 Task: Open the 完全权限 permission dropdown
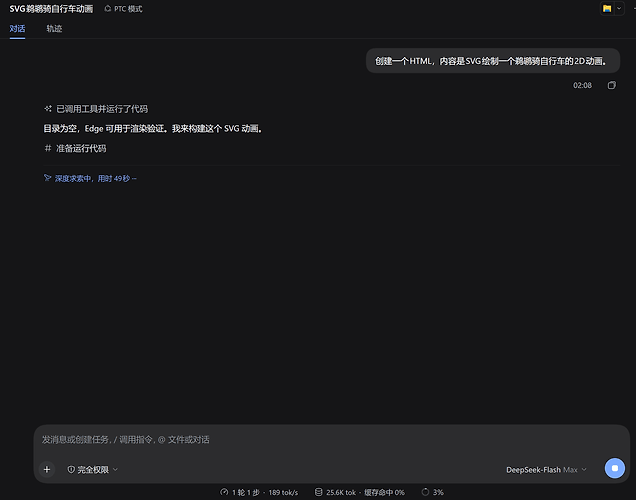pyautogui.click(x=92, y=470)
